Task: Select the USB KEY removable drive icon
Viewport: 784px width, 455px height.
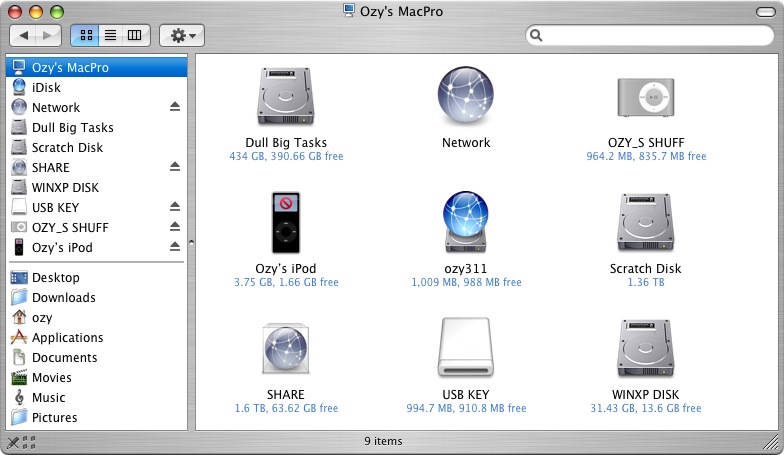Action: coord(466,347)
